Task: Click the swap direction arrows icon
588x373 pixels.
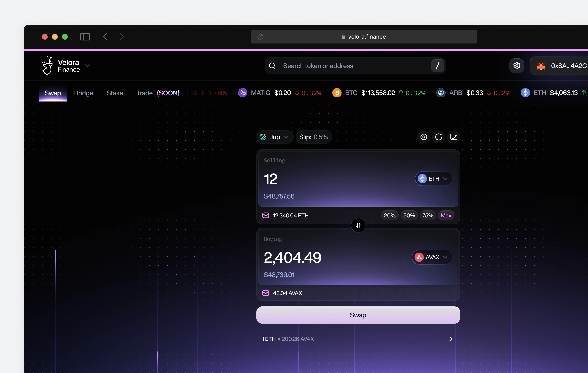Action: point(358,225)
